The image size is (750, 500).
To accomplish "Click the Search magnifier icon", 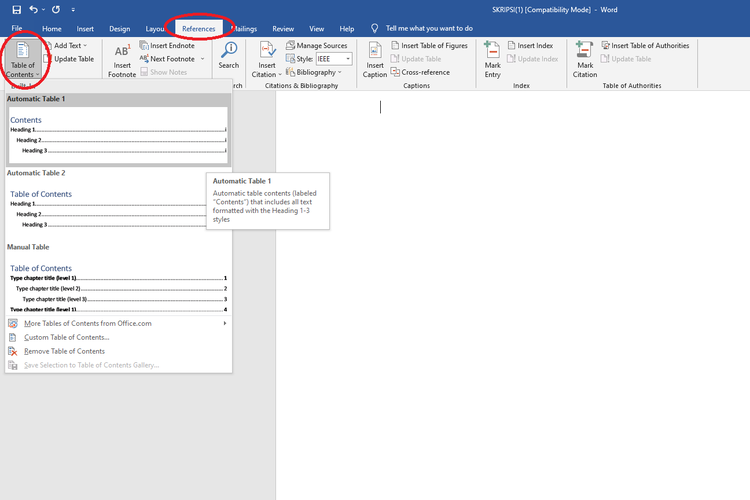I will [x=229, y=50].
